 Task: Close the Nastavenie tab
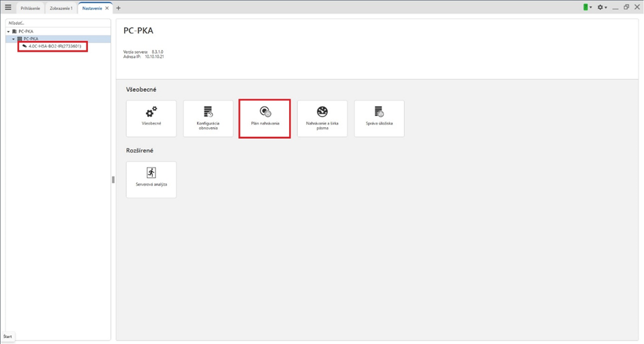pos(107,8)
